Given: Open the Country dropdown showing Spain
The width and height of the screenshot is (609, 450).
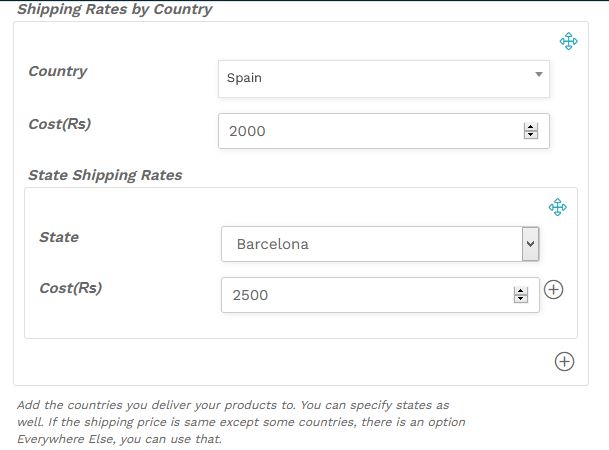Looking at the screenshot, I should 384,78.
